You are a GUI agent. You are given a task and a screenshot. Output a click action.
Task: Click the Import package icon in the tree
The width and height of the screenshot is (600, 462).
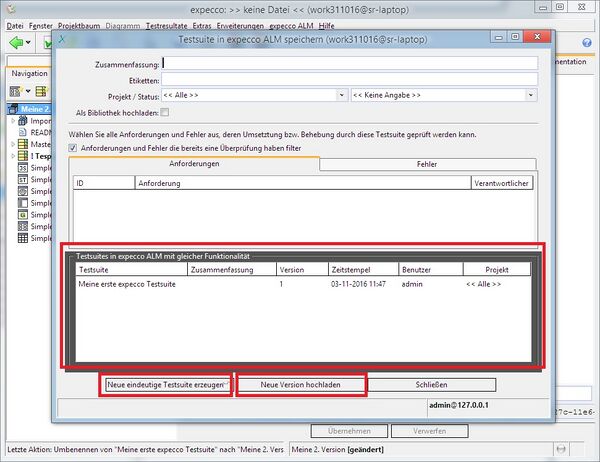[22, 121]
